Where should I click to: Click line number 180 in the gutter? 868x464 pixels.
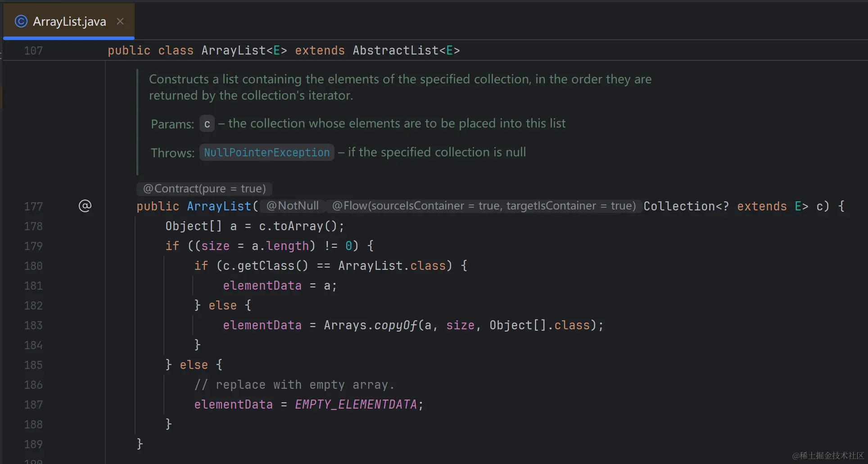tap(33, 266)
